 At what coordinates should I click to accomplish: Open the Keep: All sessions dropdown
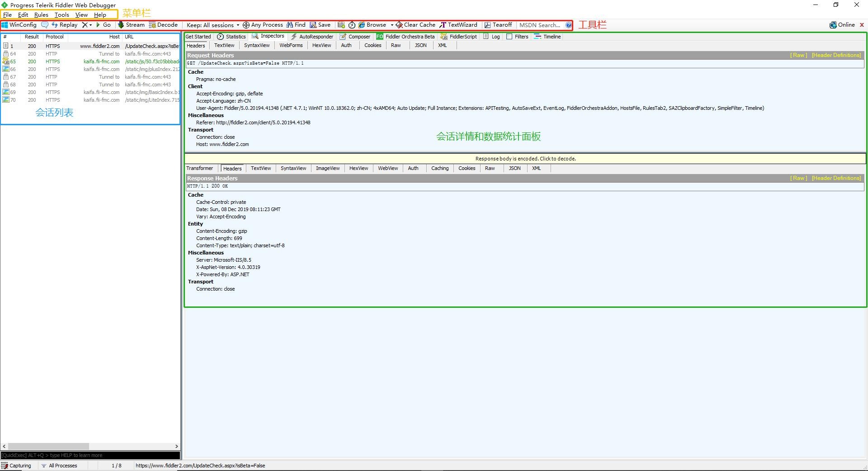pos(212,25)
